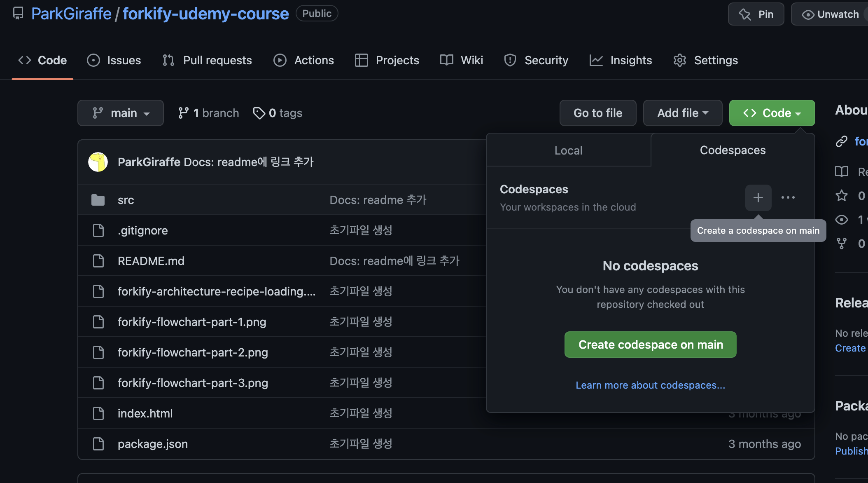The width and height of the screenshot is (868, 483).
Task: Expand the Add file dropdown
Action: (682, 113)
